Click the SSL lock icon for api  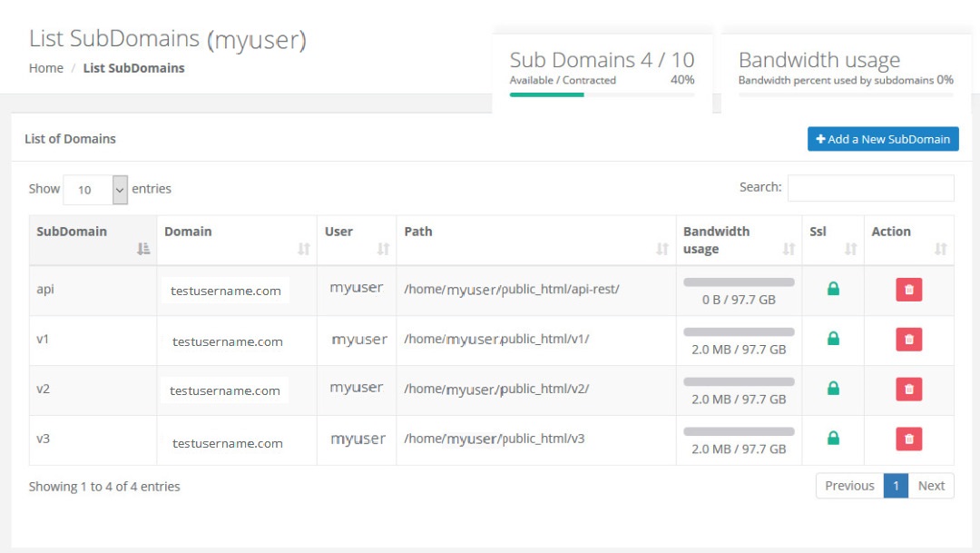pyautogui.click(x=833, y=289)
